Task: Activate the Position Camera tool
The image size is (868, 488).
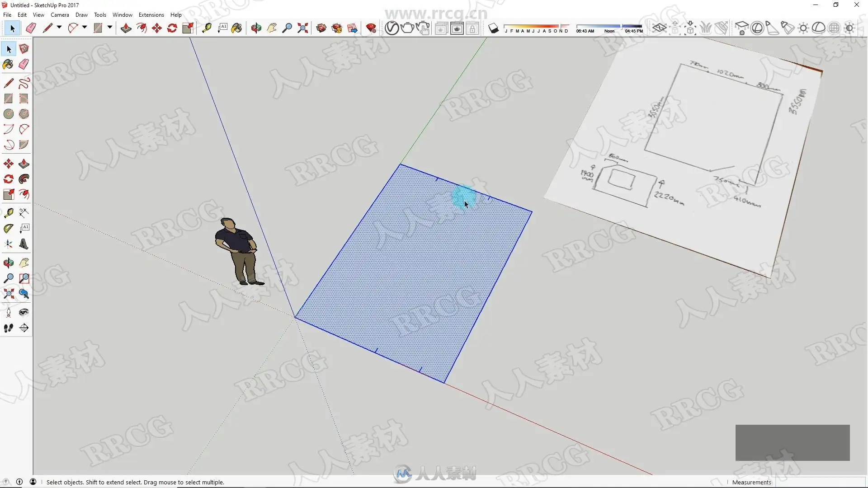Action: point(9,313)
